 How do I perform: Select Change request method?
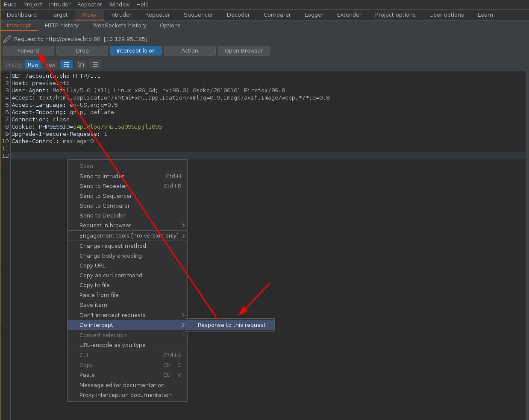click(x=127, y=246)
